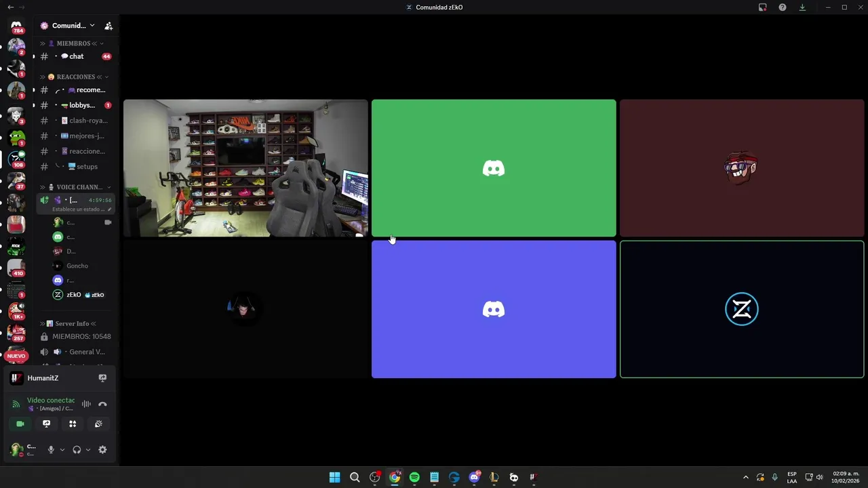
Task: Click Share Your Screen button
Action: click(x=46, y=424)
